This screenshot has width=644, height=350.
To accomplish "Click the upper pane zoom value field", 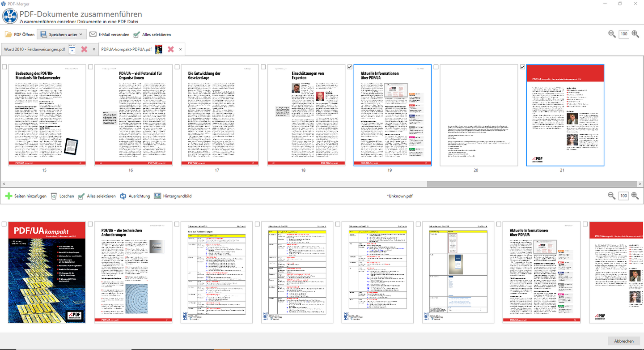I will (623, 34).
